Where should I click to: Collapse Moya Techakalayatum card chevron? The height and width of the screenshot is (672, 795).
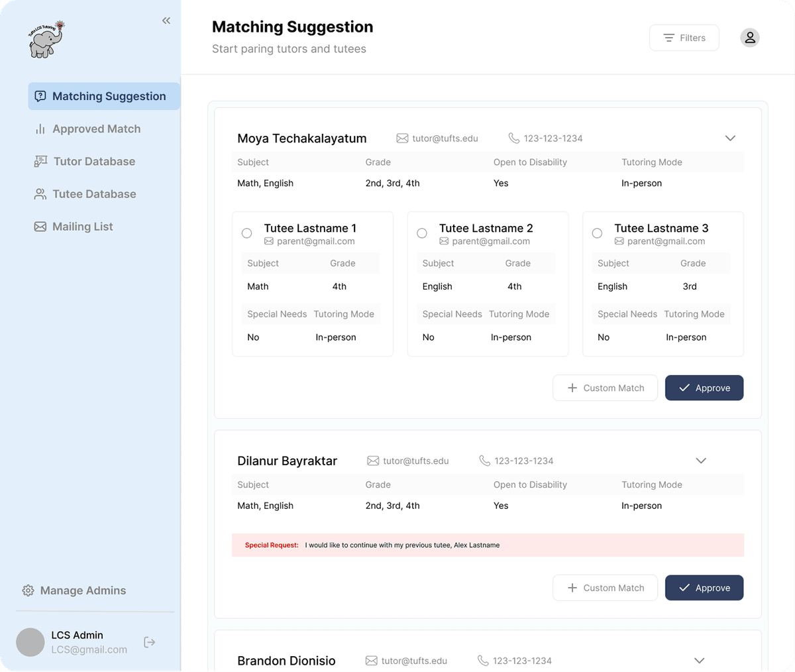coord(730,139)
